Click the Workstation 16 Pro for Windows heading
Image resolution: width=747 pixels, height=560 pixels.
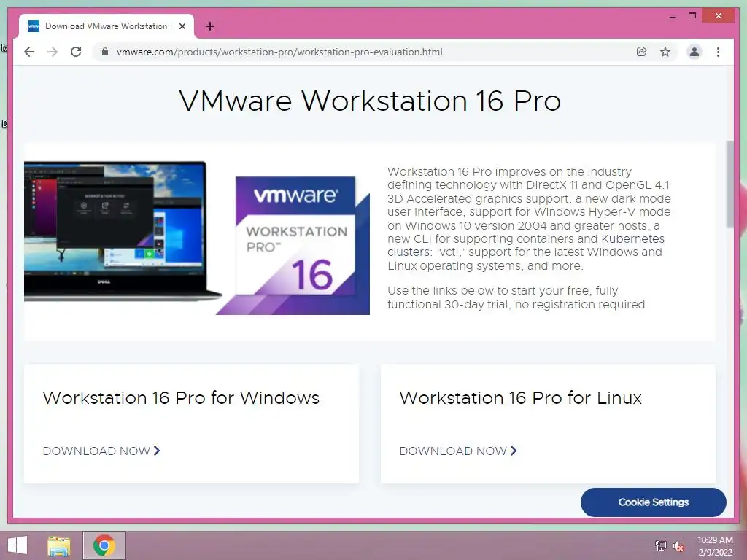pos(181,397)
